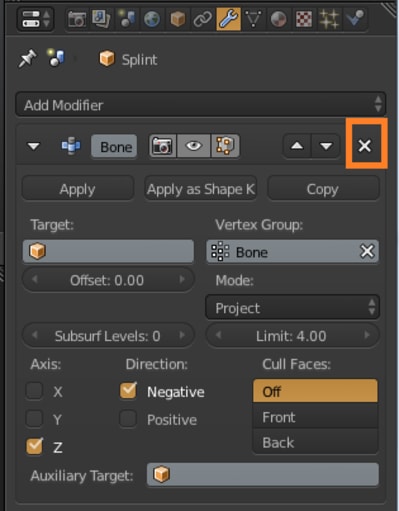Open the Mesh Data triangle tab

(253, 19)
